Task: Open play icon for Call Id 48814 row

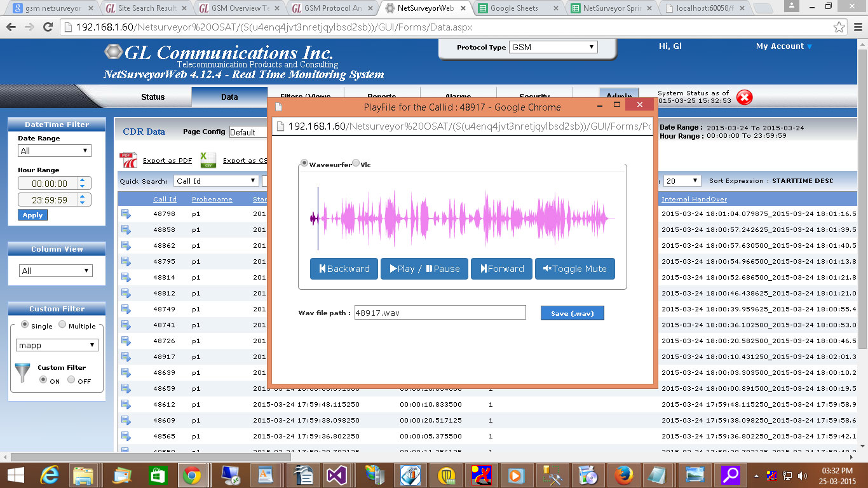Action: 126,278
